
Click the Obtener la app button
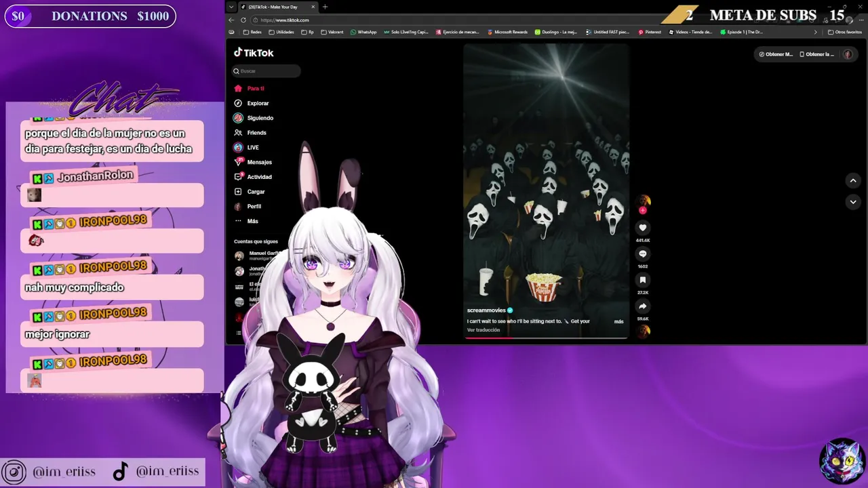click(x=816, y=54)
